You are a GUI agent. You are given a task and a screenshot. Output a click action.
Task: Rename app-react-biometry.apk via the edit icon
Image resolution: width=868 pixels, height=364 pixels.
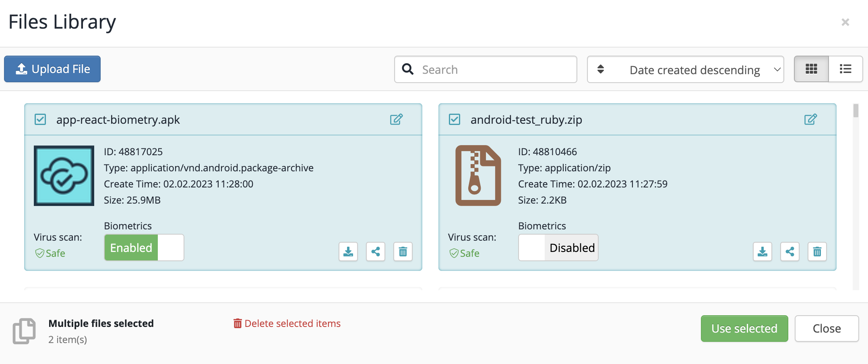click(396, 119)
